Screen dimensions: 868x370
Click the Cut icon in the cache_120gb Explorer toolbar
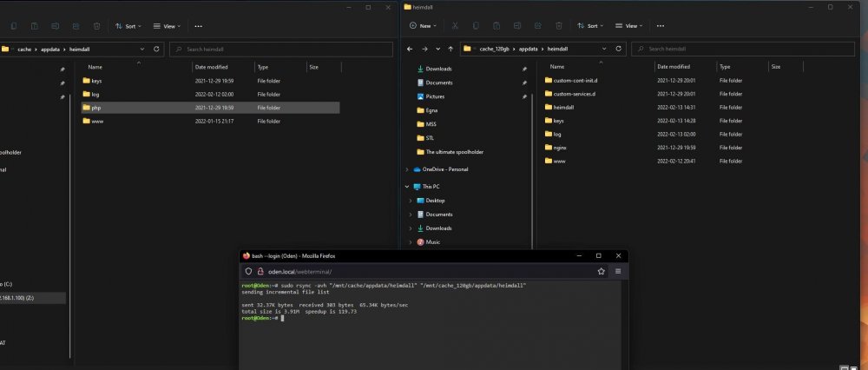455,25
